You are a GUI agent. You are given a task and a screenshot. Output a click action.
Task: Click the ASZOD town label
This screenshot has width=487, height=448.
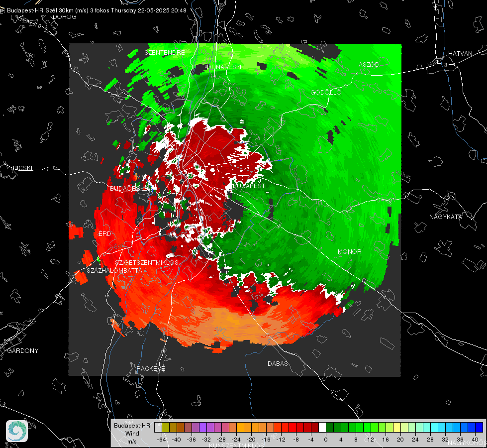369,64
